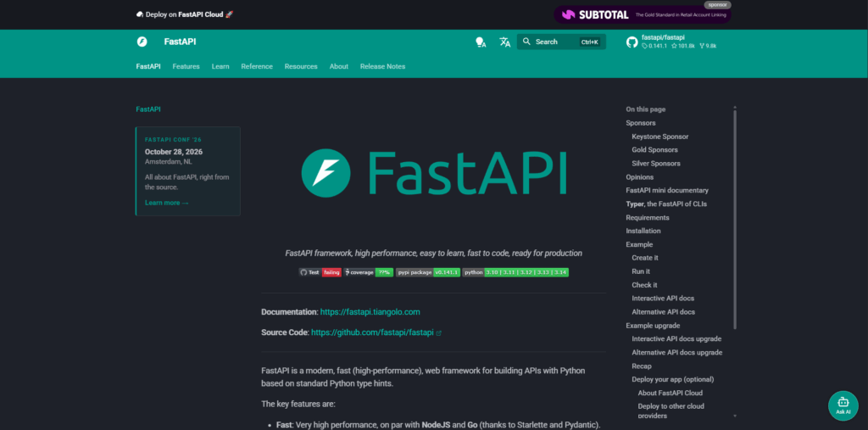Click the GitHub octocat icon

pos(632,42)
